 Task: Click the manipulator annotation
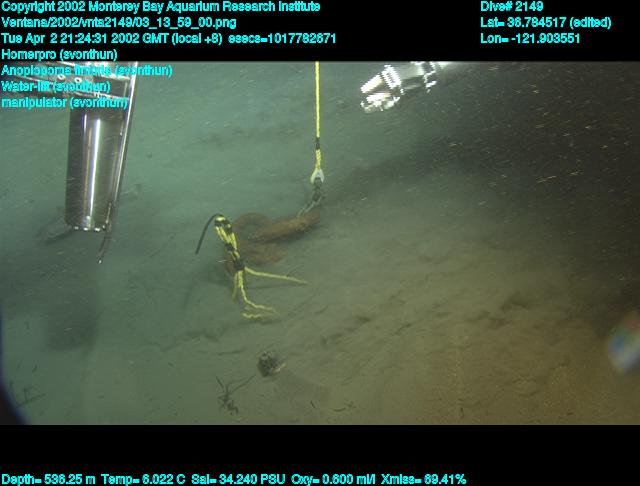point(65,102)
